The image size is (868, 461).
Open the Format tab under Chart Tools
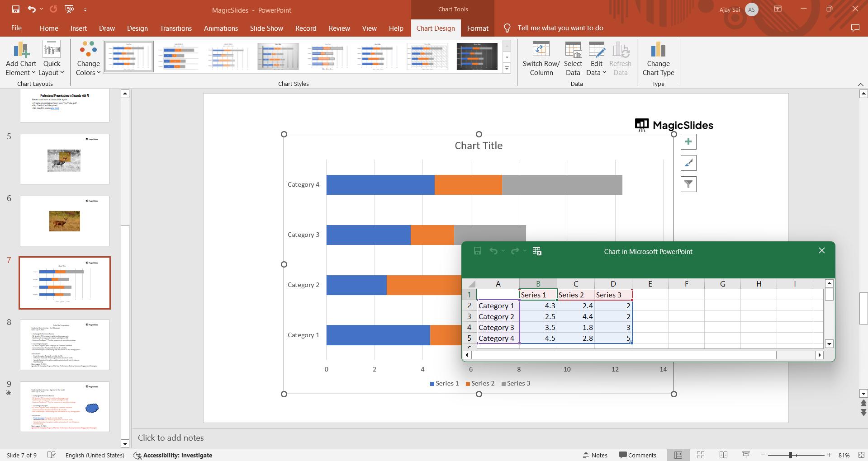478,28
